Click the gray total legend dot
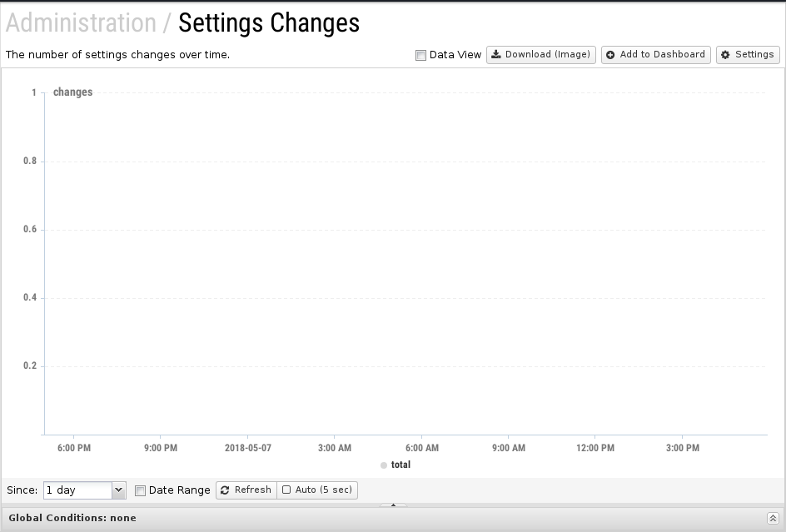Viewport: 786px width, 532px height. coord(384,465)
